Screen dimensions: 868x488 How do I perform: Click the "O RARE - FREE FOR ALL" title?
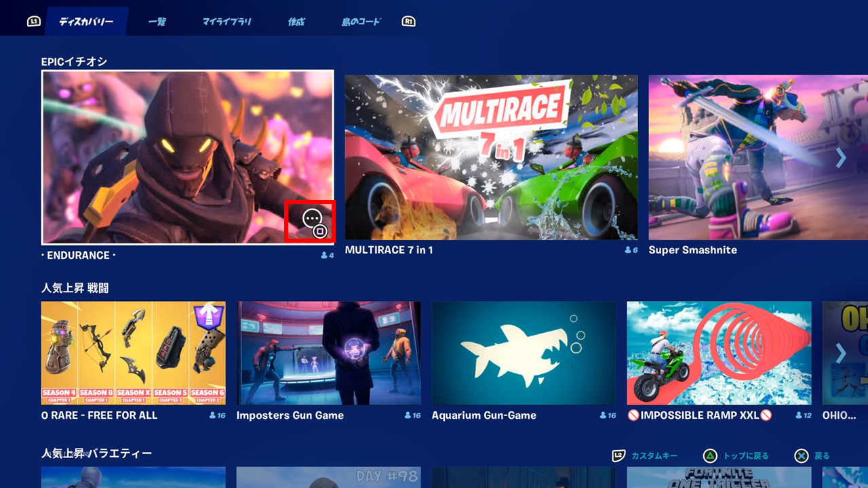coord(100,415)
